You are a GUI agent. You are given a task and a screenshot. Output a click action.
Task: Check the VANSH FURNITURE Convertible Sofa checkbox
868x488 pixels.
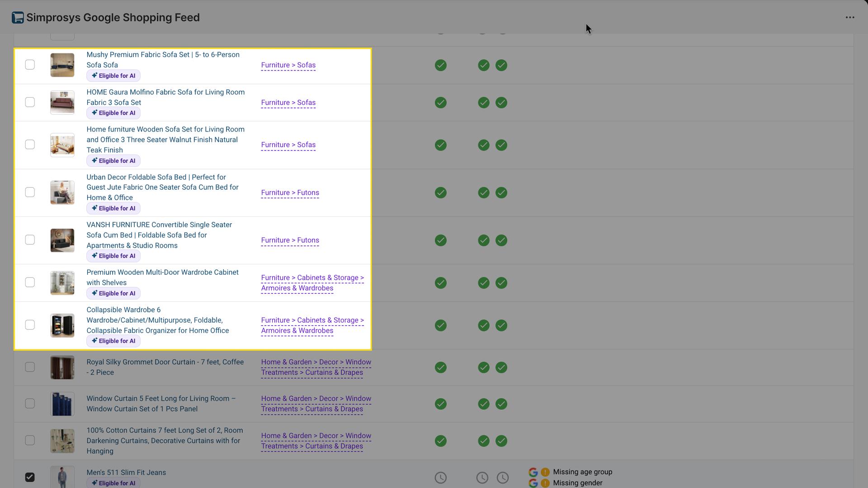coord(30,239)
